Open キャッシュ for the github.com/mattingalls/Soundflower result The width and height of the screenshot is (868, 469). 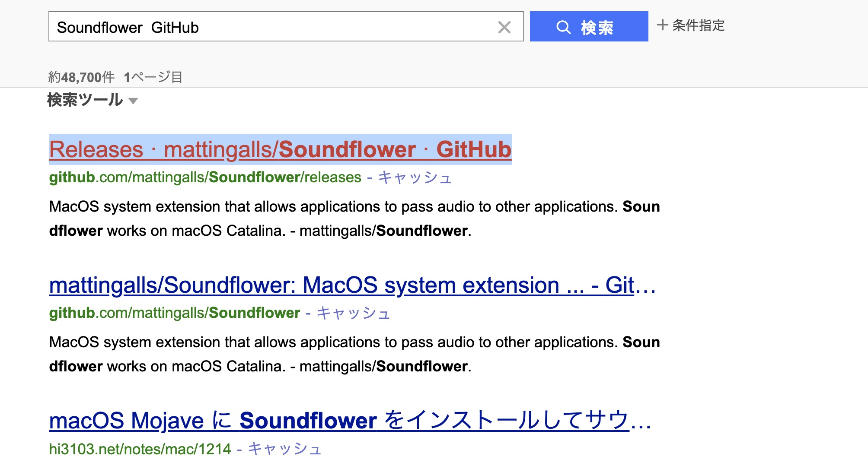tap(354, 313)
